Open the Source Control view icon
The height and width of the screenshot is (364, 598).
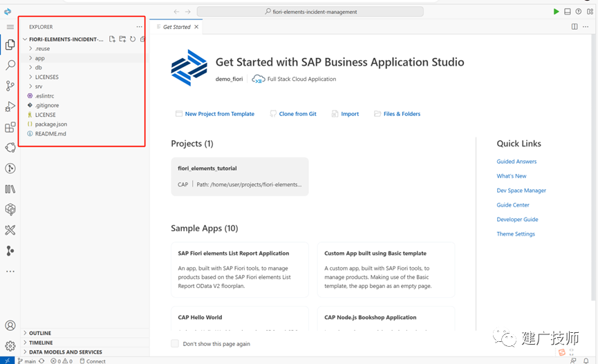tap(10, 86)
